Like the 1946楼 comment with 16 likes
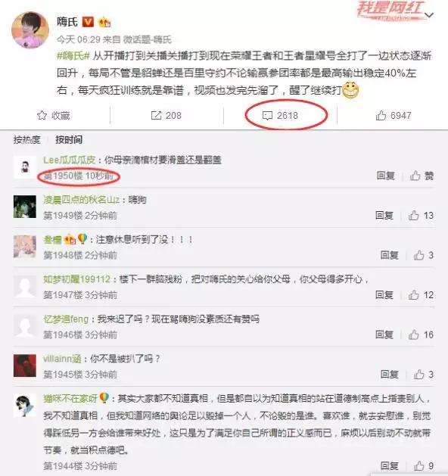The width and height of the screenshot is (448, 476). click(x=413, y=334)
